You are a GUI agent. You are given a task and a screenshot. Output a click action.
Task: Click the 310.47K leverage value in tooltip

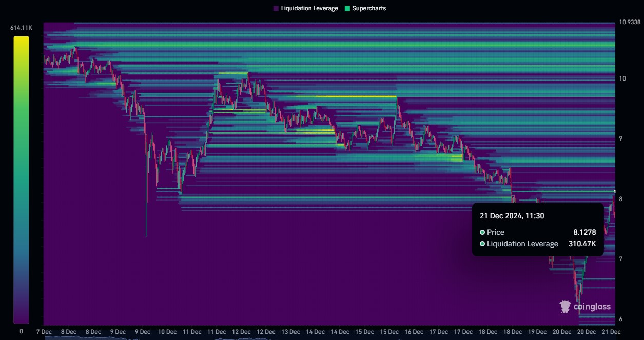pyautogui.click(x=582, y=244)
